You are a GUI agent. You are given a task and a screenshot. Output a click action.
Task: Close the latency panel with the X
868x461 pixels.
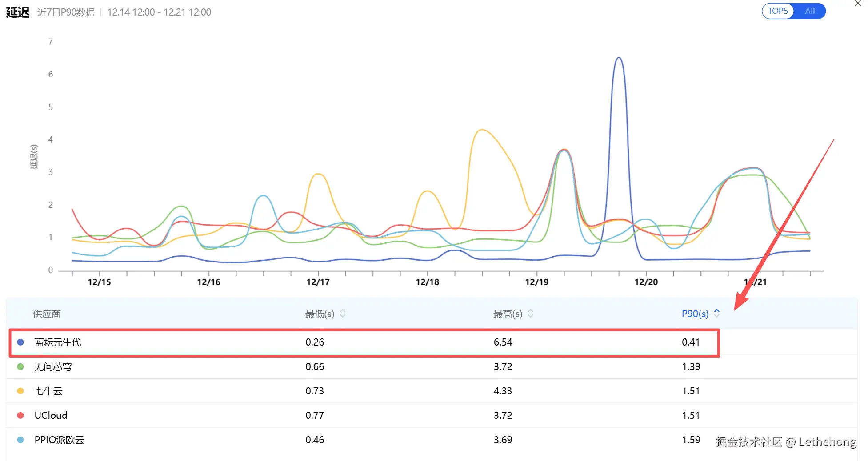coord(857,4)
